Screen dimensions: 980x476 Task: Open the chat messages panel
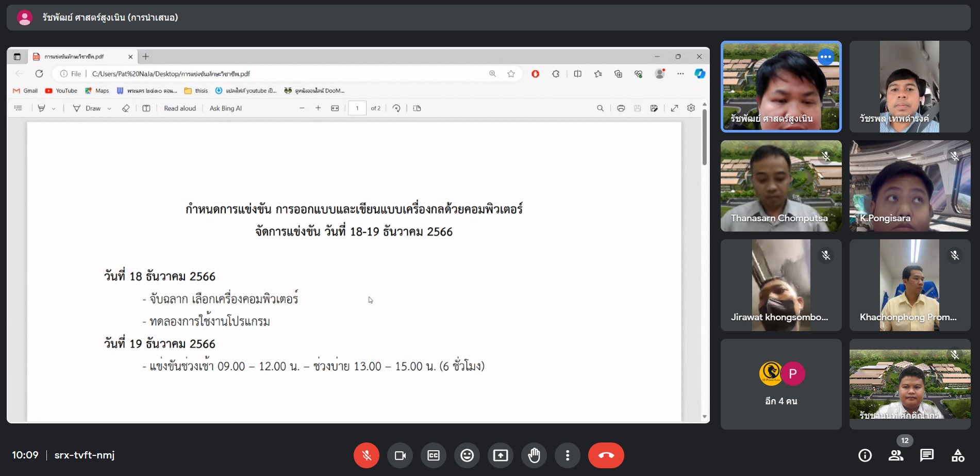pos(927,455)
